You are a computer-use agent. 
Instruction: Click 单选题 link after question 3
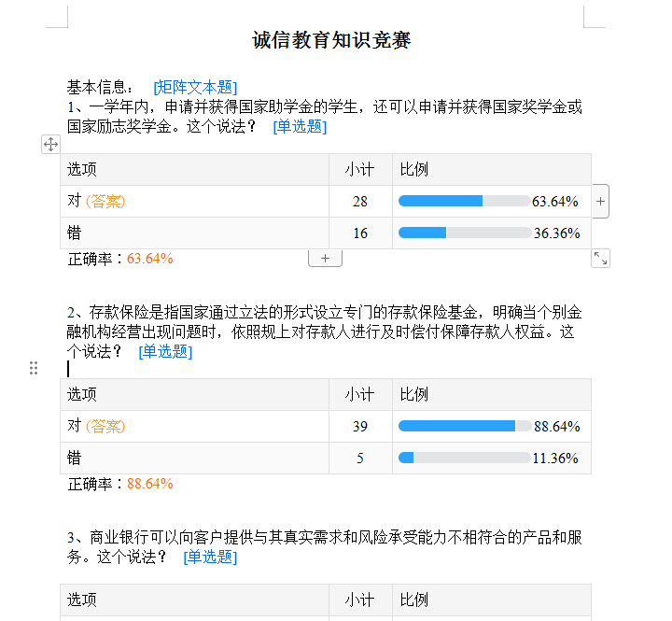click(210, 557)
